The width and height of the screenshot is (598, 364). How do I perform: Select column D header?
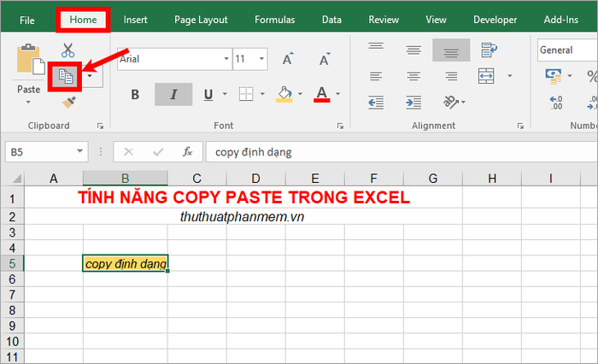(256, 179)
